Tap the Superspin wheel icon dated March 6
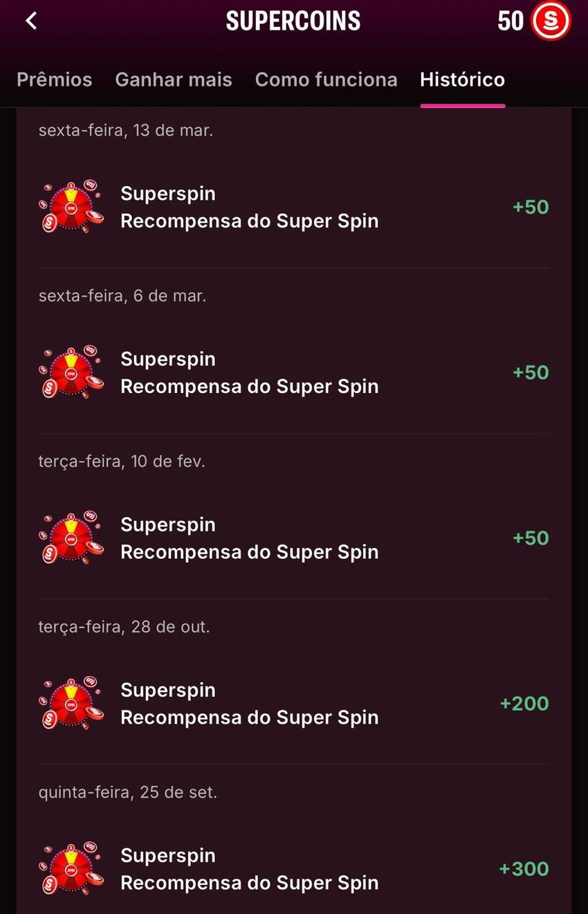 point(71,372)
